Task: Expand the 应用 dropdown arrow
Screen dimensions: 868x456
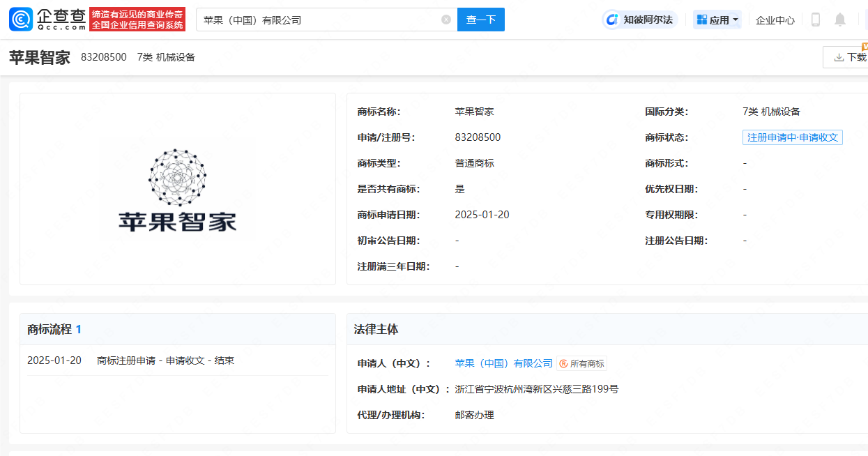Action: [x=736, y=20]
